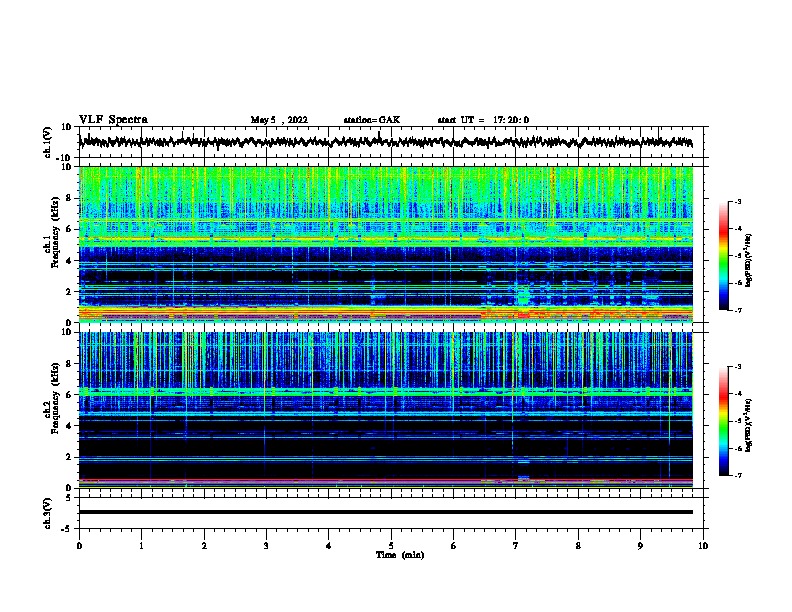Click time axis tick label "9"
The height and width of the screenshot is (612, 792).
coord(640,546)
